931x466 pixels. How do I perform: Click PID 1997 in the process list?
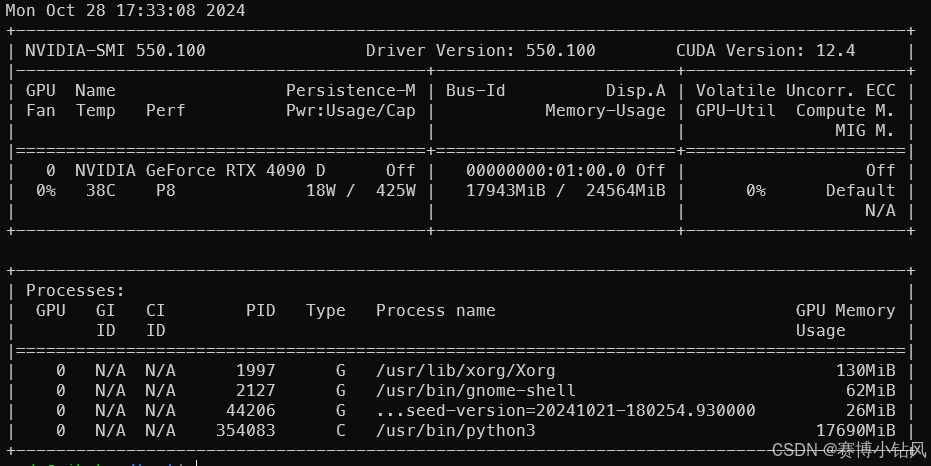pos(255,370)
